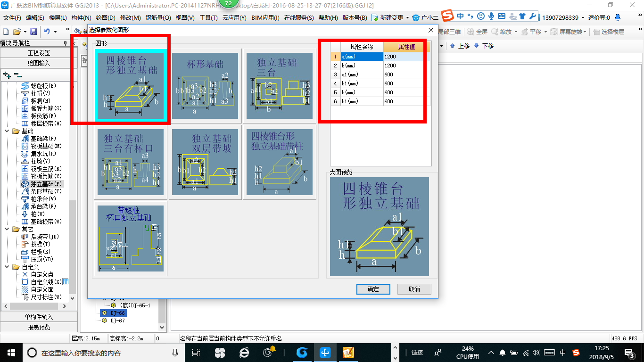Image resolution: width=644 pixels, height=362 pixels.
Task: Click the 工程设置 navigation button
Action: point(39,53)
